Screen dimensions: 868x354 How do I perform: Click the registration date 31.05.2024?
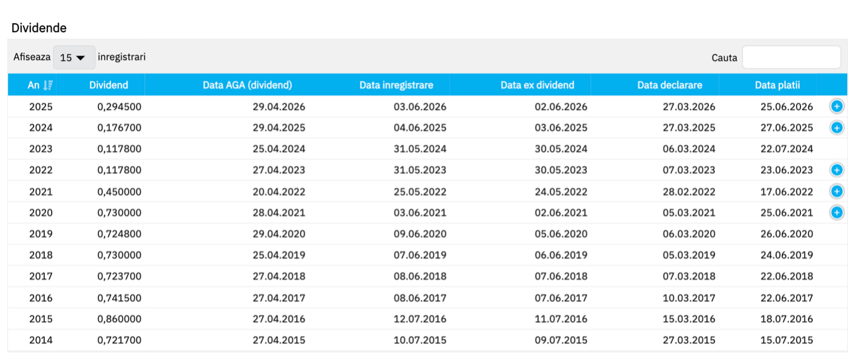point(420,149)
